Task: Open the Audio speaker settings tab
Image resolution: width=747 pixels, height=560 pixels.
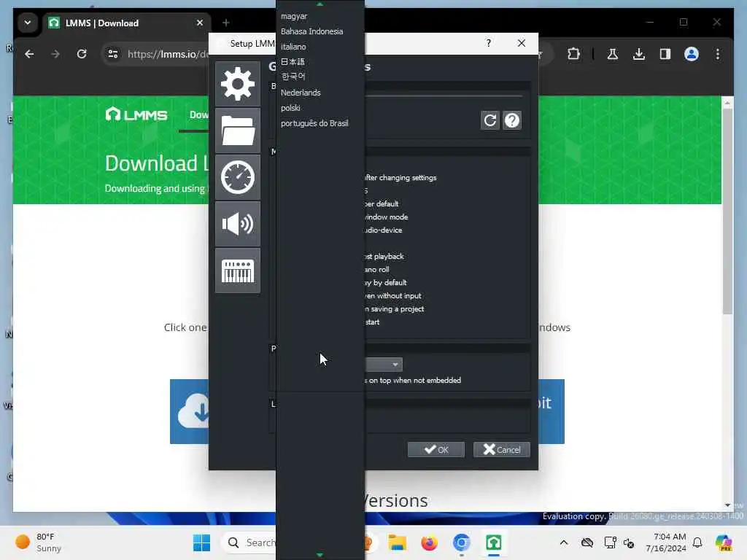Action: (x=237, y=224)
